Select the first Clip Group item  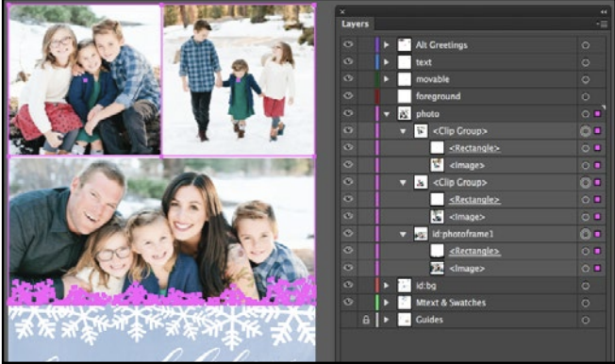pos(459,131)
